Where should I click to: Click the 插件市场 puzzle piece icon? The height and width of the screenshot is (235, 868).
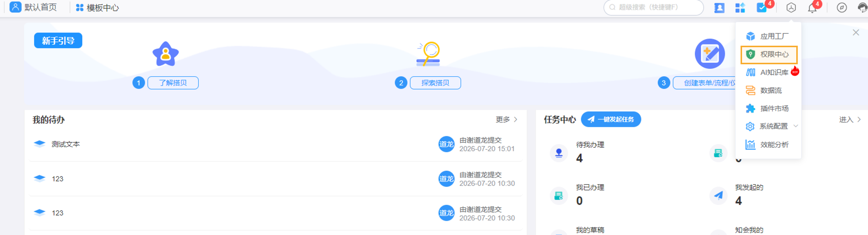point(751,108)
